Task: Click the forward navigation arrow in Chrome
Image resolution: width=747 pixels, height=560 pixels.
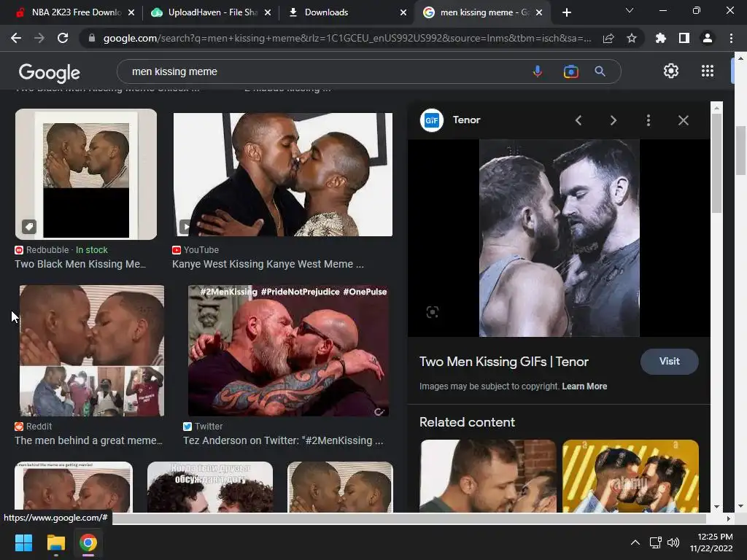Action: (x=39, y=38)
